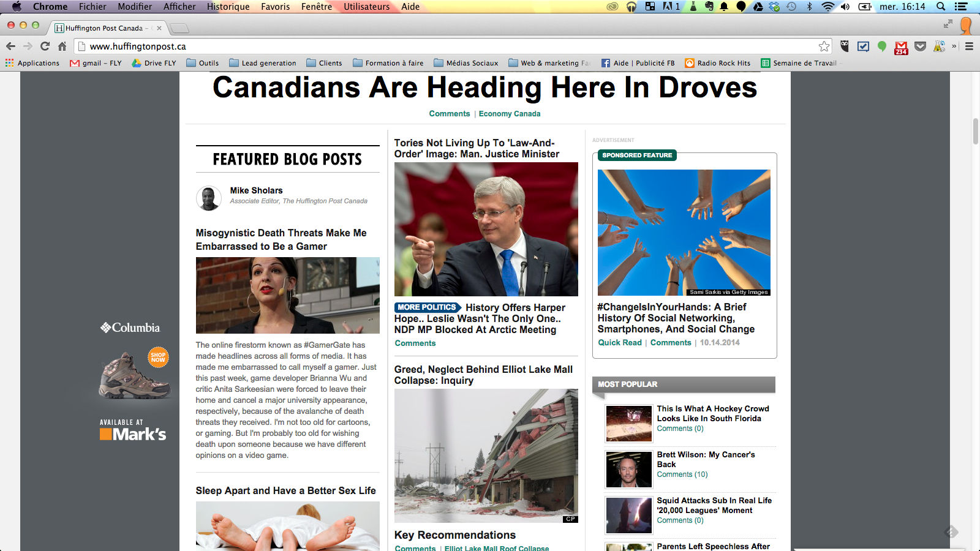980x551 pixels.
Task: Open the Radio Rock Hits bookmark
Action: pos(718,63)
